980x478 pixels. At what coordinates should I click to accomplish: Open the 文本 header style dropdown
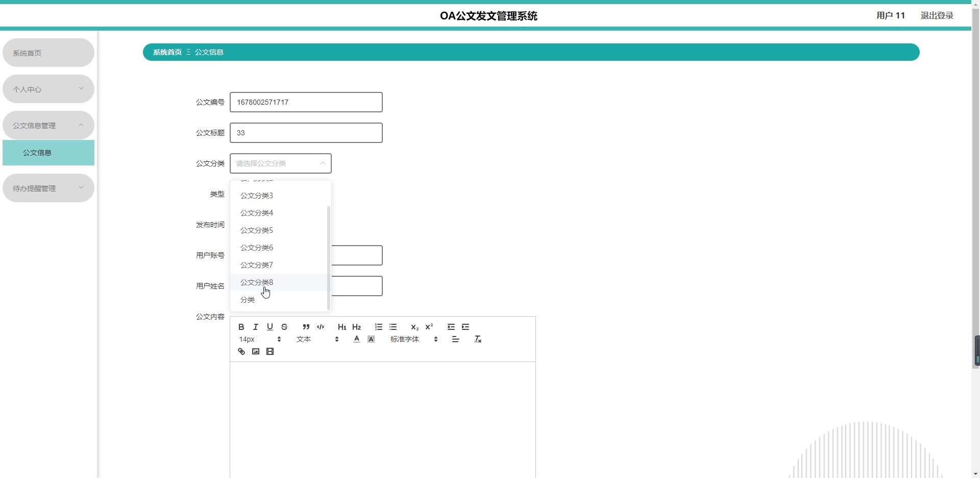pos(317,339)
